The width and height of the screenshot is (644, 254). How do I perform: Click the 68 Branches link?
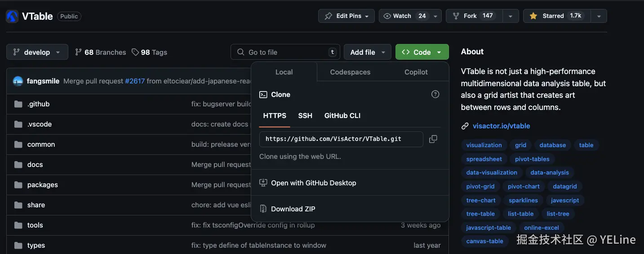coord(101,52)
